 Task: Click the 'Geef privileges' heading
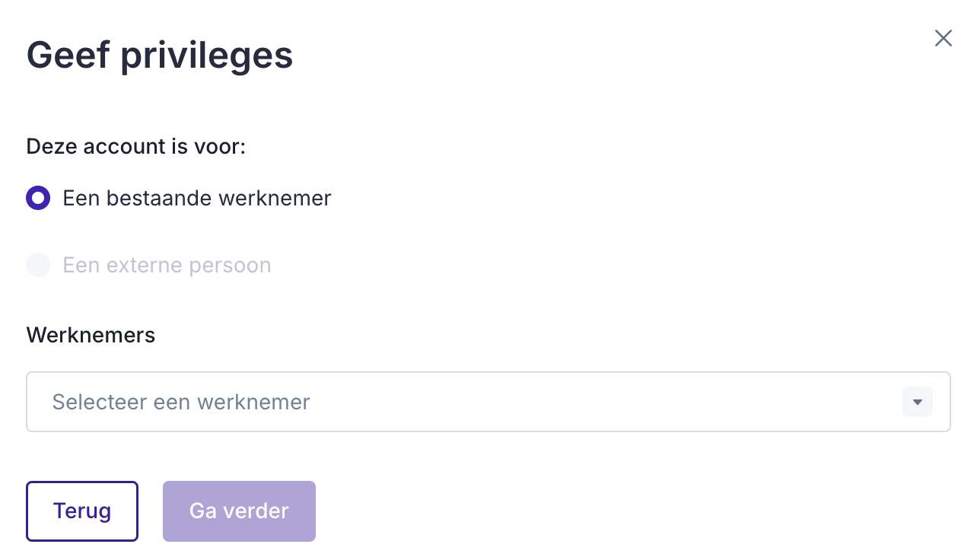coord(160,56)
